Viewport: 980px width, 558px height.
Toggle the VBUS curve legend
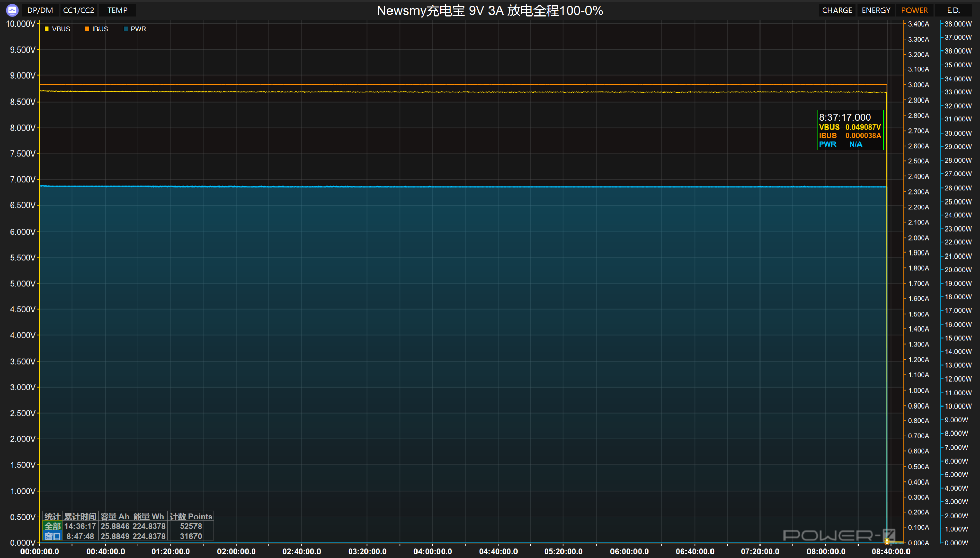point(58,29)
